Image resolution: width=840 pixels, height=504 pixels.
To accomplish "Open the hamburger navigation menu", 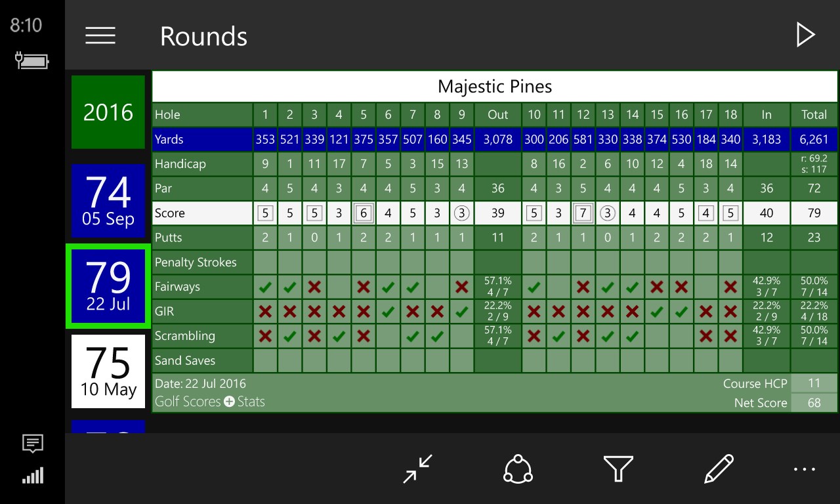I will (100, 35).
